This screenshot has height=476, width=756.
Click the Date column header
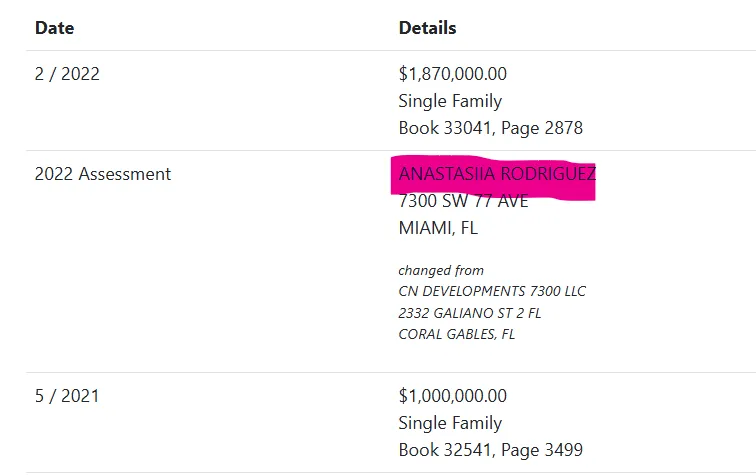[x=54, y=28]
